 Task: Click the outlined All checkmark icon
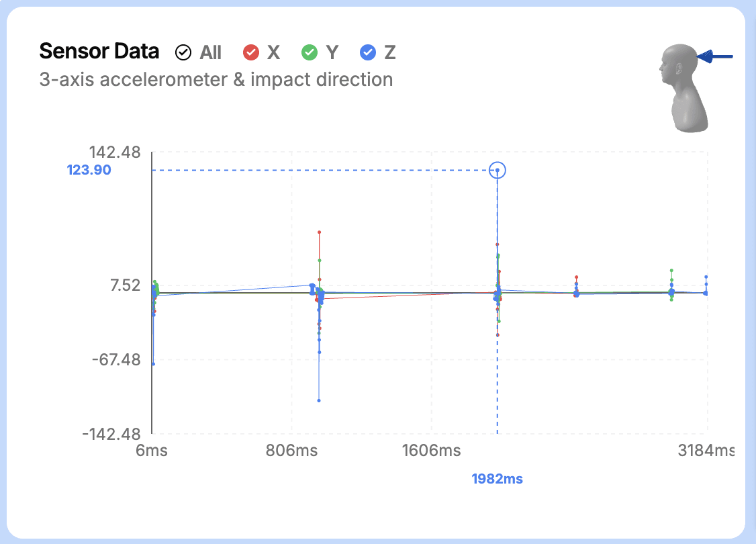[x=182, y=52]
